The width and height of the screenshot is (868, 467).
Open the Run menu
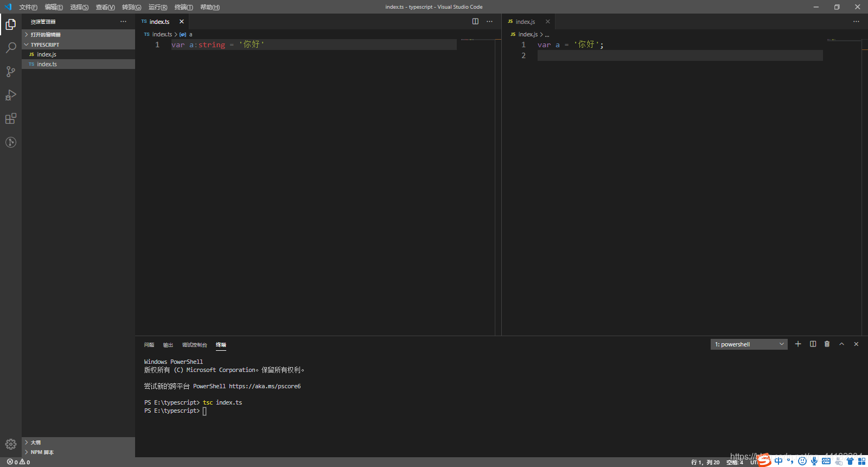point(158,7)
